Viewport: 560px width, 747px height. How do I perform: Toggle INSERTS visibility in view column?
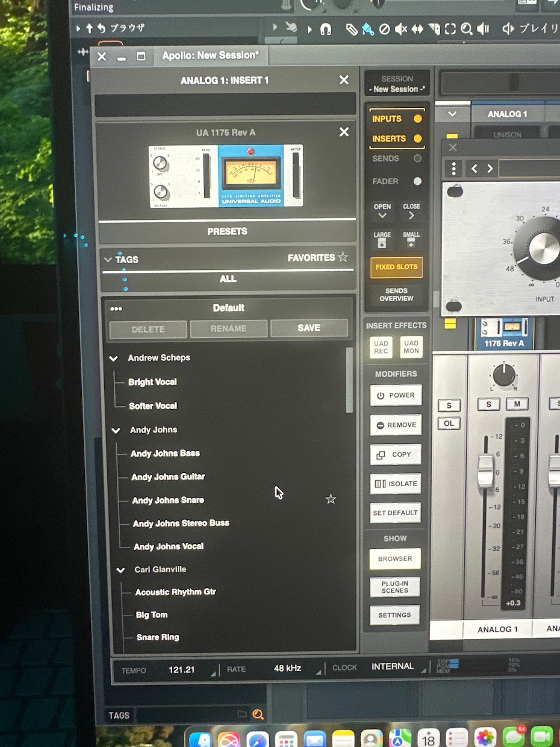(x=396, y=139)
